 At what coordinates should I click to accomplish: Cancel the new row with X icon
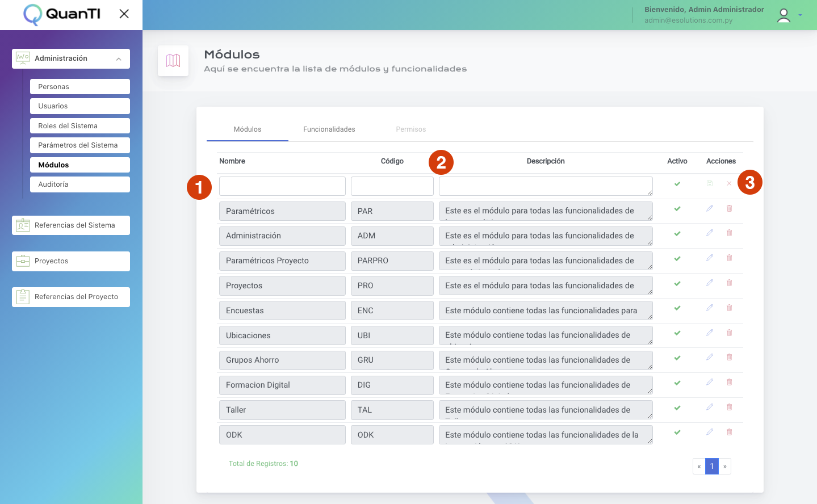pos(729,183)
